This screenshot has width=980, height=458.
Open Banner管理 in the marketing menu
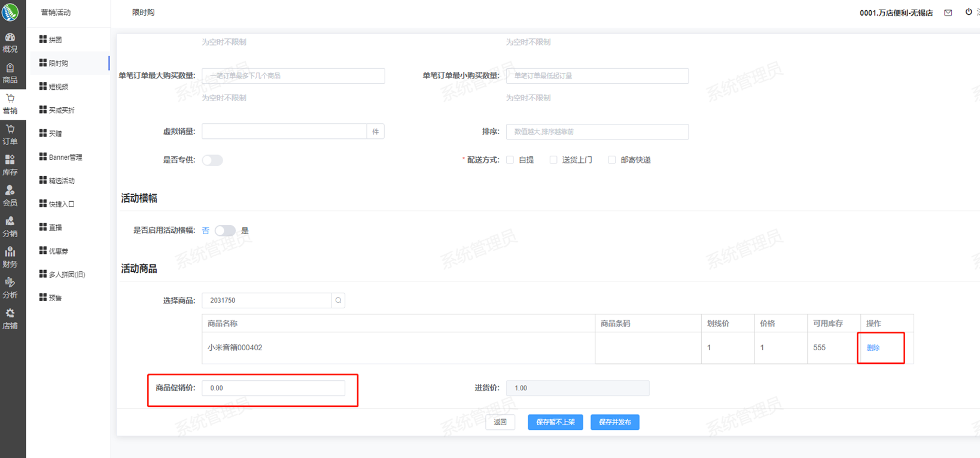click(x=69, y=157)
